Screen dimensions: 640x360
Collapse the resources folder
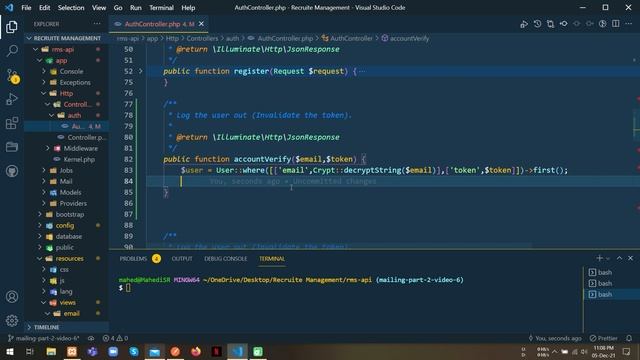tap(69, 258)
